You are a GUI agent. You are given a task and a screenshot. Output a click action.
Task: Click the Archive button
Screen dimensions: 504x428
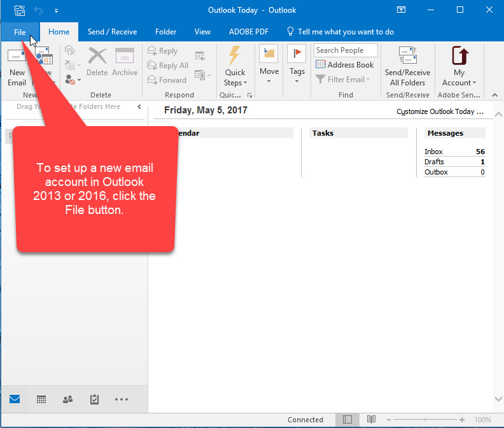125,62
